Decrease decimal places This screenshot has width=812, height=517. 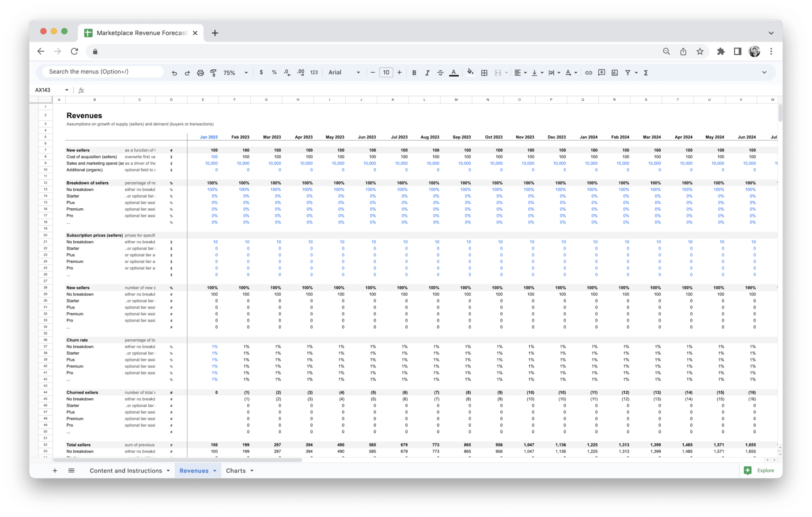[287, 73]
